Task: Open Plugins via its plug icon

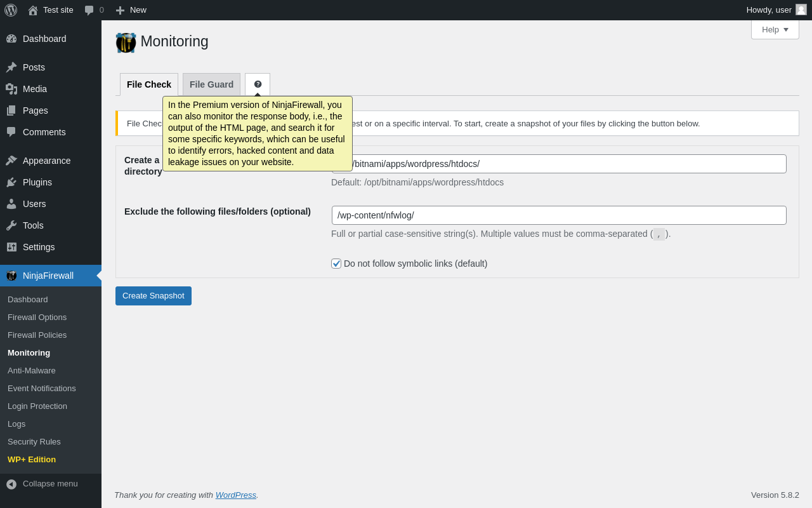Action: click(x=11, y=182)
